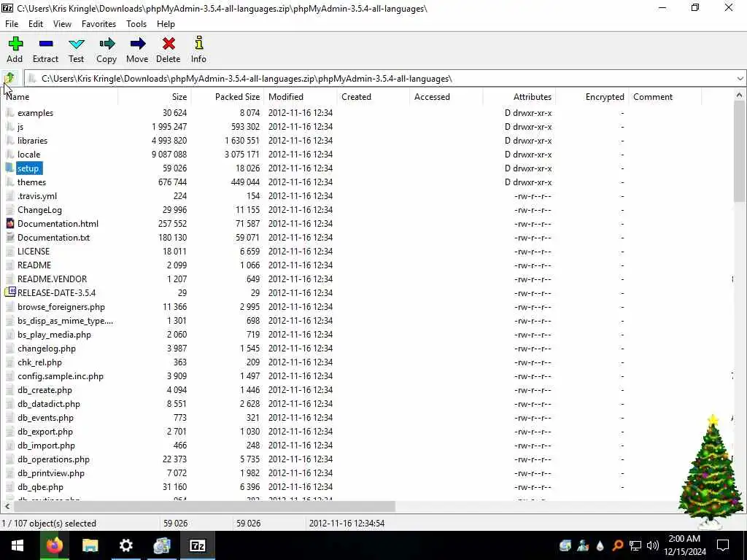Select db_export.php
Image resolution: width=747 pixels, height=560 pixels.
pyautogui.click(x=45, y=431)
